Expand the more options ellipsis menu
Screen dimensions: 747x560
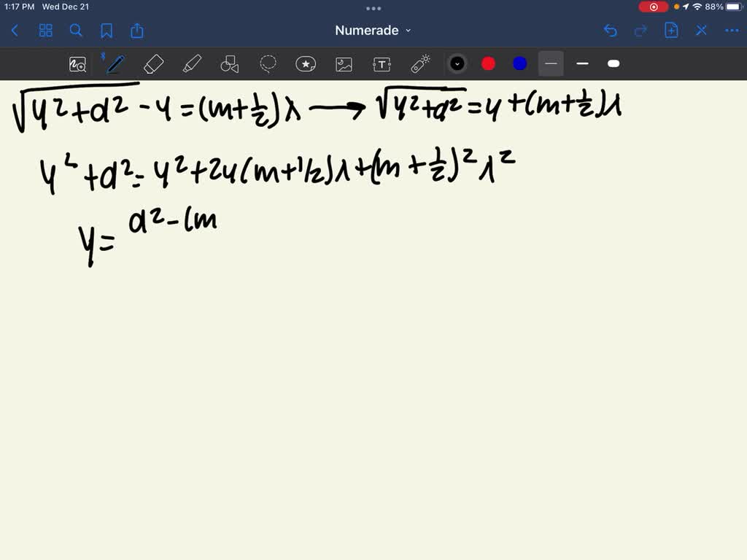732,31
